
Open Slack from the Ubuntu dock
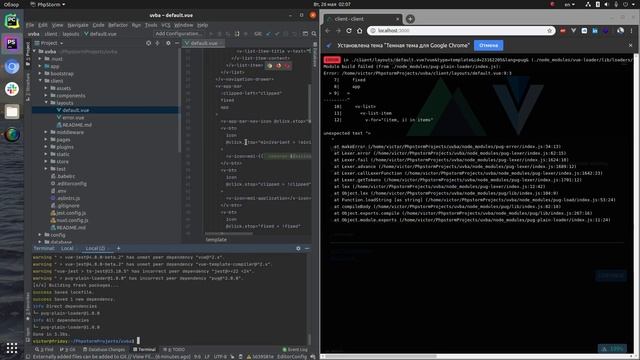12,89
